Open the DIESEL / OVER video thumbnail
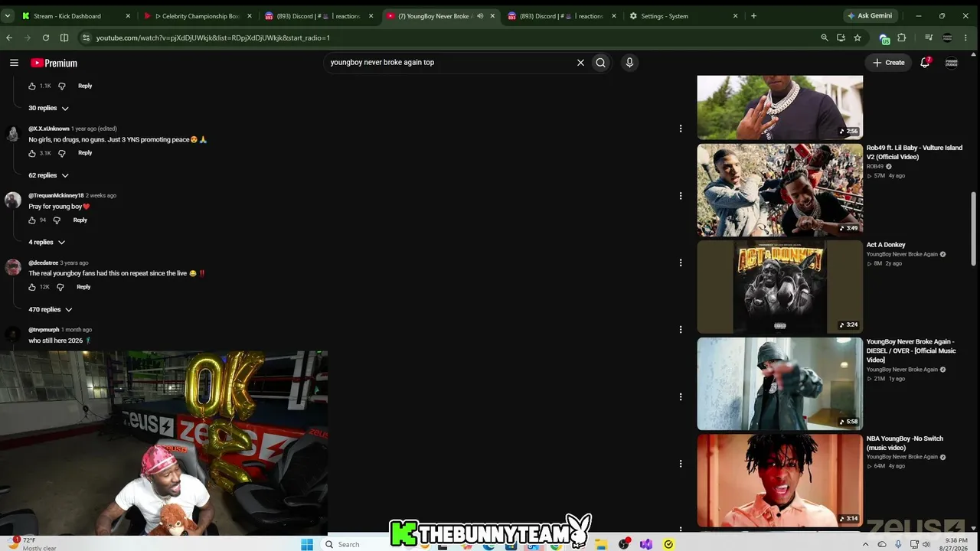This screenshot has width=980, height=551. (x=779, y=383)
